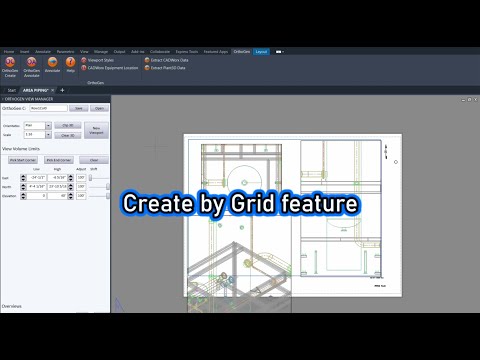Switch to the Insert ribbon tab
This screenshot has width=480, height=360.
[x=25, y=52]
